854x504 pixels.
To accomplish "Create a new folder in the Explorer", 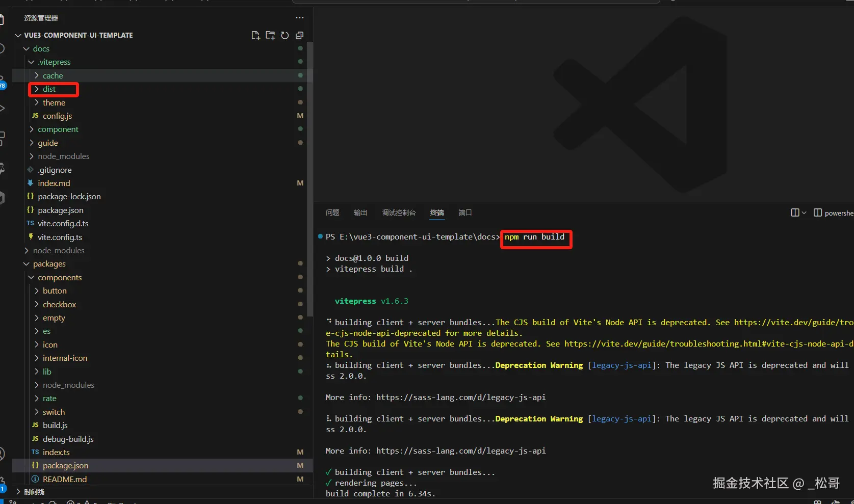I will 270,35.
